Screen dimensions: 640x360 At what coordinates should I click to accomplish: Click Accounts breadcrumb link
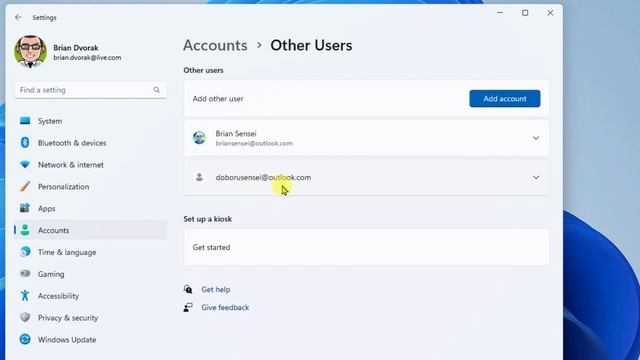point(215,45)
